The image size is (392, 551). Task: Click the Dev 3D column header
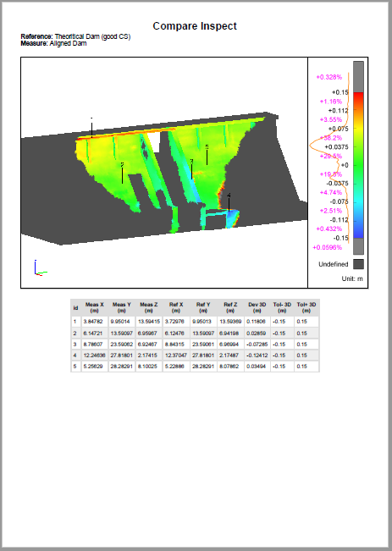point(257,307)
